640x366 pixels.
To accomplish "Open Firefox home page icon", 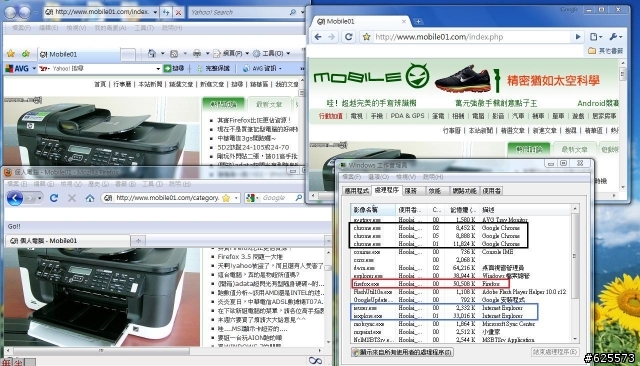I will 90,198.
